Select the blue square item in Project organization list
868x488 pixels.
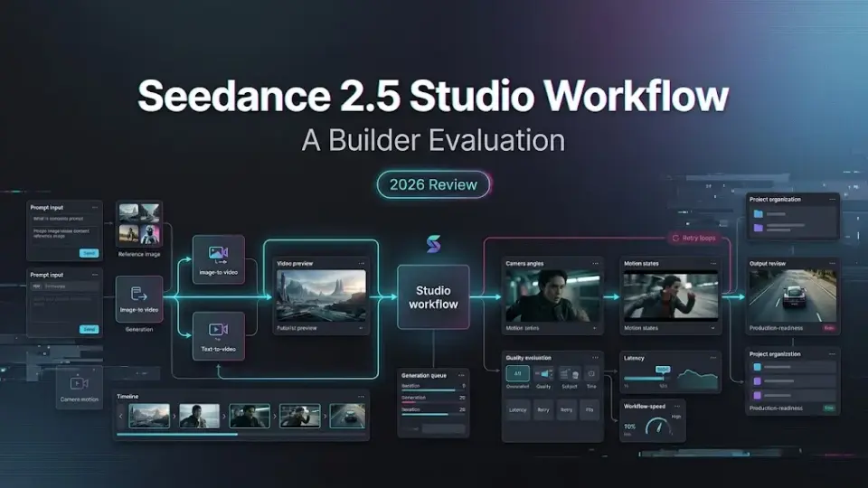coord(758,367)
